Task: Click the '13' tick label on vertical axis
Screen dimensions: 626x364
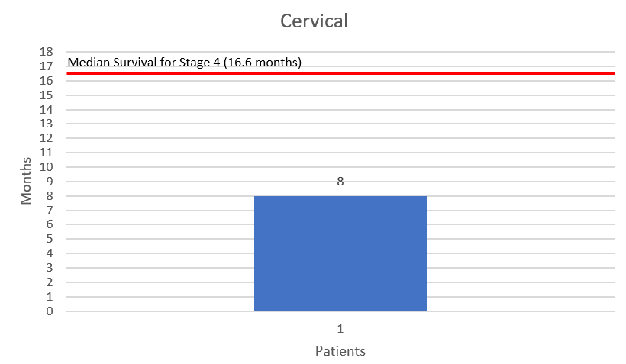Action: [46, 124]
